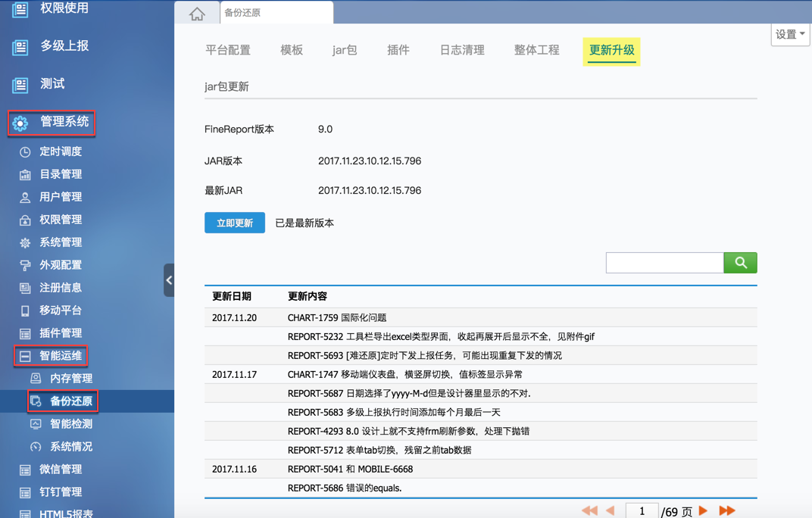Click the green search magnifier button
Image resolution: width=812 pixels, height=518 pixels.
click(x=741, y=263)
